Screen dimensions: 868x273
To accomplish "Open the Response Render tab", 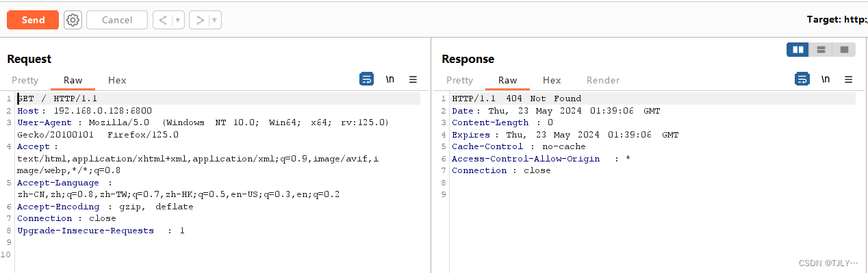I will (603, 80).
